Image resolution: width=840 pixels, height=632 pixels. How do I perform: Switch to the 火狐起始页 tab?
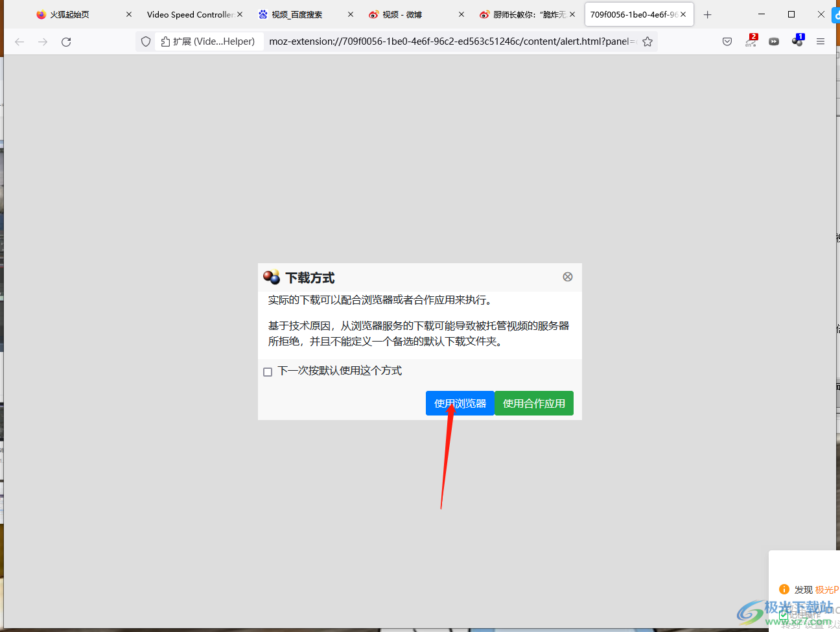click(x=70, y=14)
